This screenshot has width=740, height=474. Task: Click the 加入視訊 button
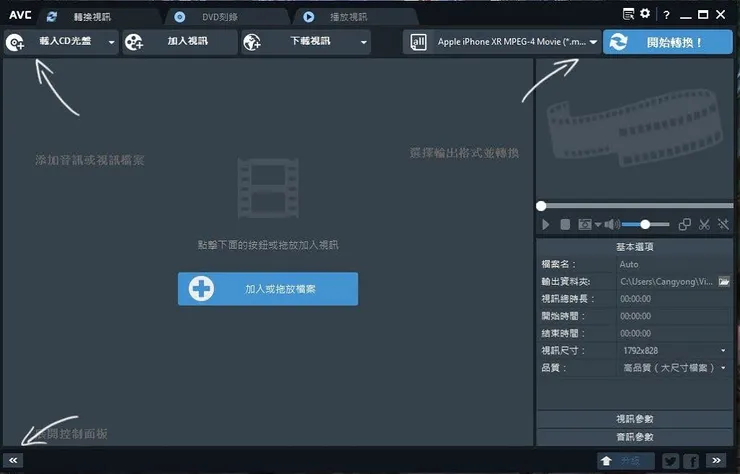[x=180, y=42]
